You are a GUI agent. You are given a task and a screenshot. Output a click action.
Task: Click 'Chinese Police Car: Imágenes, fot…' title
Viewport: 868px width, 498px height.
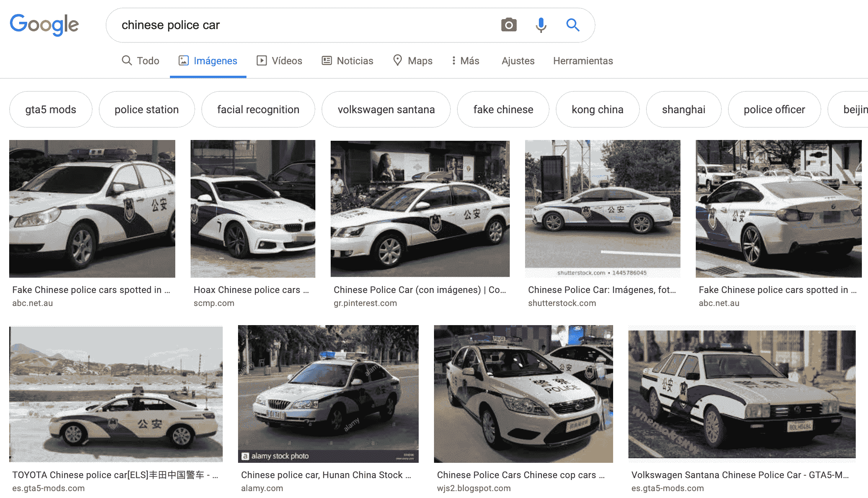point(602,290)
